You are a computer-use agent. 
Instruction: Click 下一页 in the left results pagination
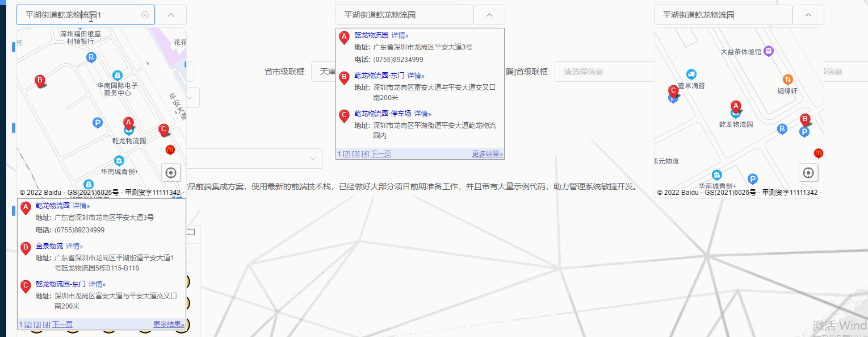coord(62,324)
